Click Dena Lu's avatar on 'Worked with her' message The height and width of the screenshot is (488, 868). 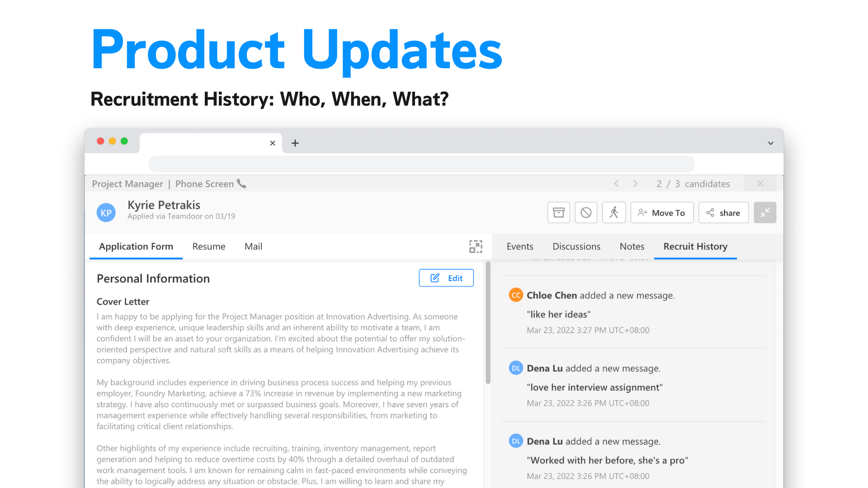pyautogui.click(x=516, y=441)
